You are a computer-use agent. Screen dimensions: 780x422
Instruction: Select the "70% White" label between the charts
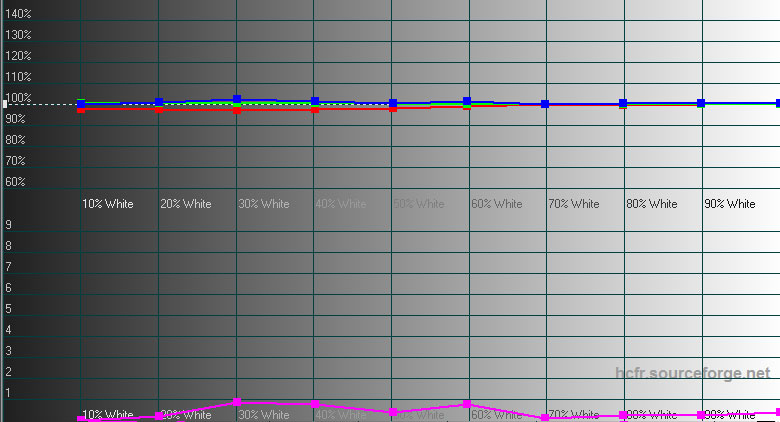pos(573,204)
